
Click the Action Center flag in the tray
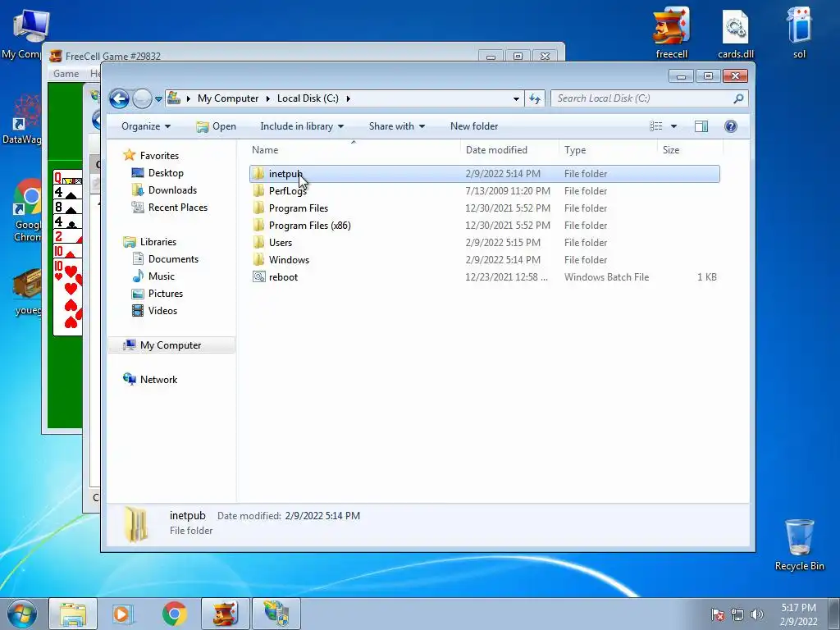tap(717, 614)
